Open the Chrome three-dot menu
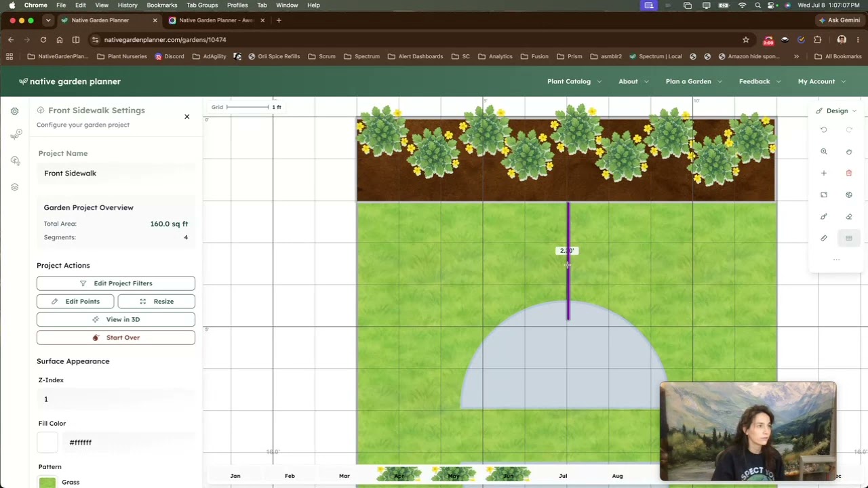Viewport: 868px width, 488px height. 859,40
